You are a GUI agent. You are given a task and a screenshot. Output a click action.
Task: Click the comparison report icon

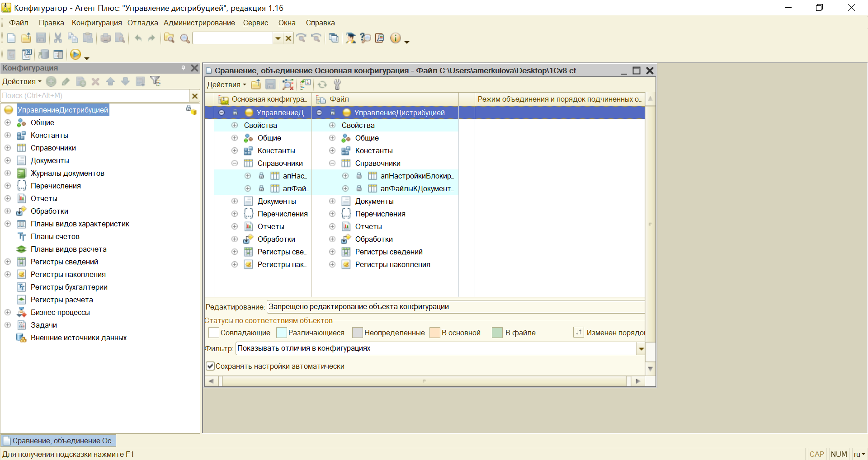click(x=305, y=84)
